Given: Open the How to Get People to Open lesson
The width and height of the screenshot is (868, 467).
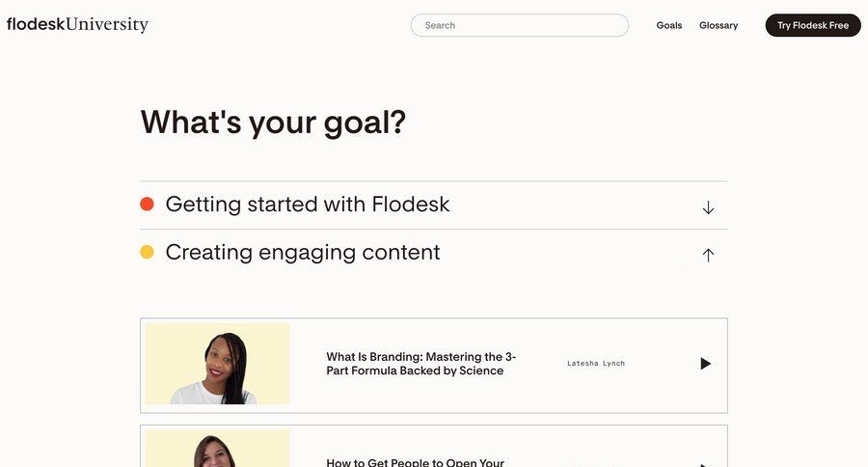Looking at the screenshot, I should (x=416, y=462).
